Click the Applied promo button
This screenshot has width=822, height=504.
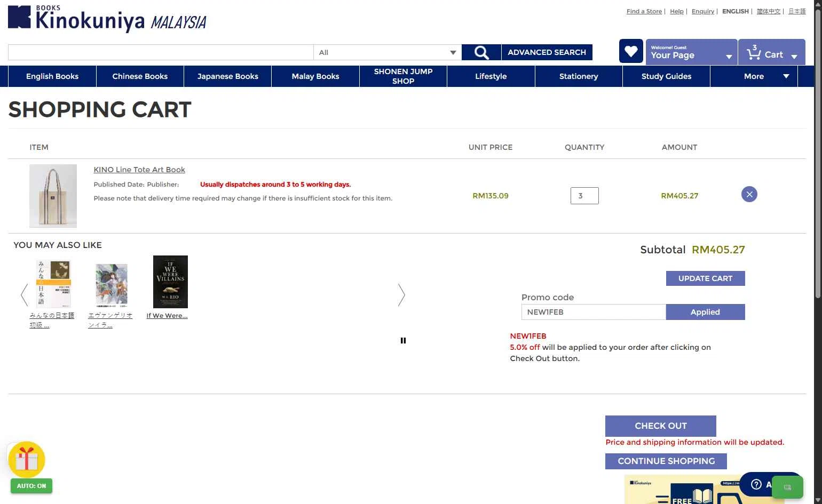[706, 312]
